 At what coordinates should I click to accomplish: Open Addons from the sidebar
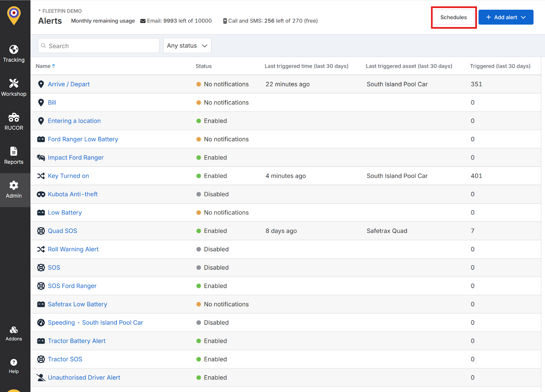coord(14,334)
